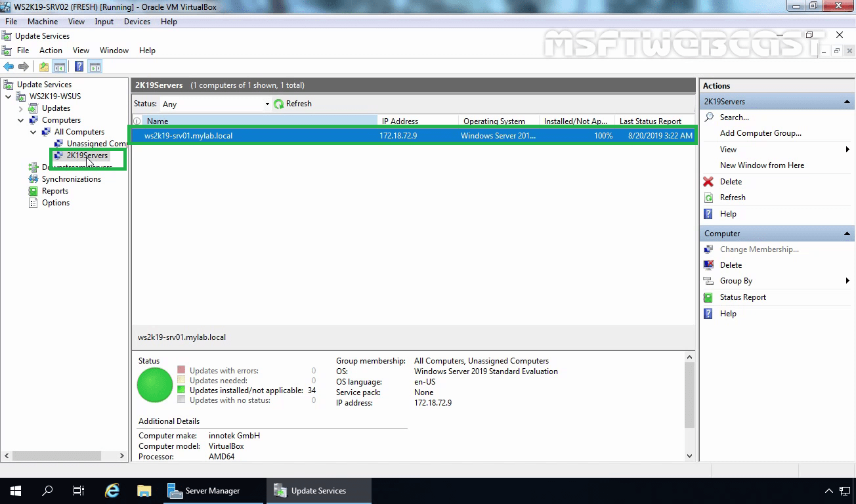The width and height of the screenshot is (856, 504).
Task: Launch Internet Explorer from taskbar
Action: tap(113, 491)
